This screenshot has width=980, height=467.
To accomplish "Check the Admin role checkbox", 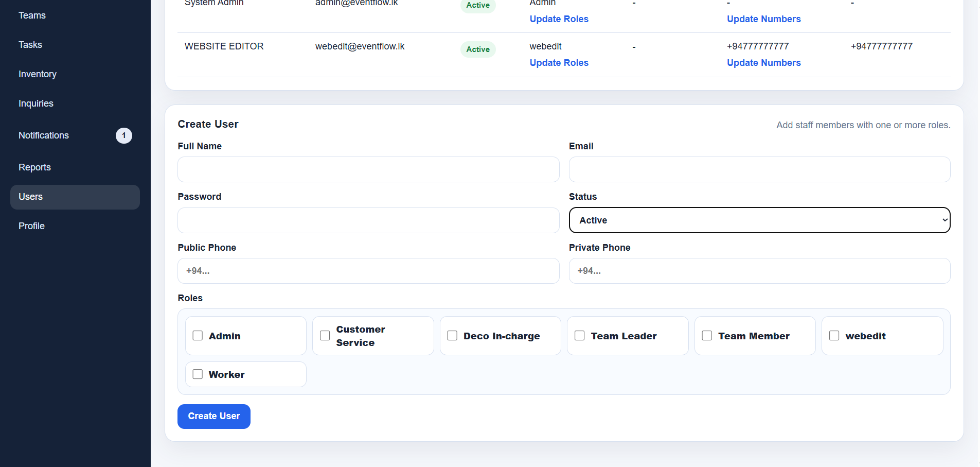I will tap(198, 336).
